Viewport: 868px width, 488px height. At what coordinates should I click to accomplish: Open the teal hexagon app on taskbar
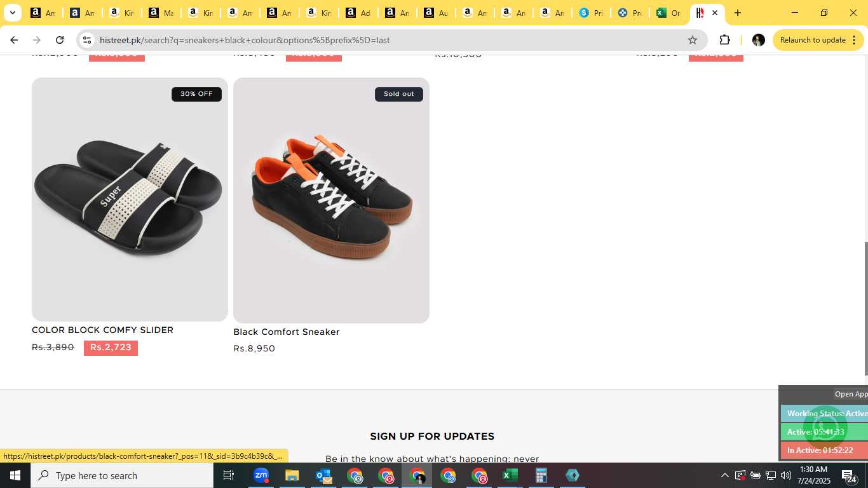click(x=573, y=475)
